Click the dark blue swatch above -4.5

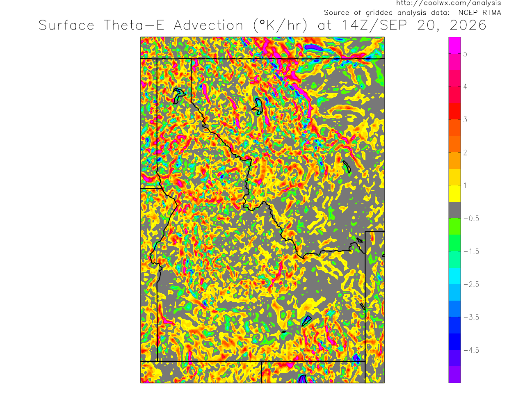tap(454, 342)
